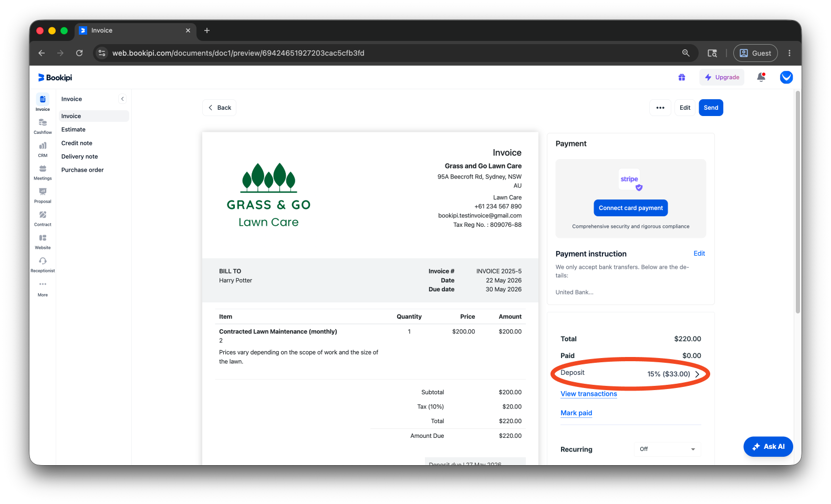
Task: Go forward in browser history
Action: point(60,53)
